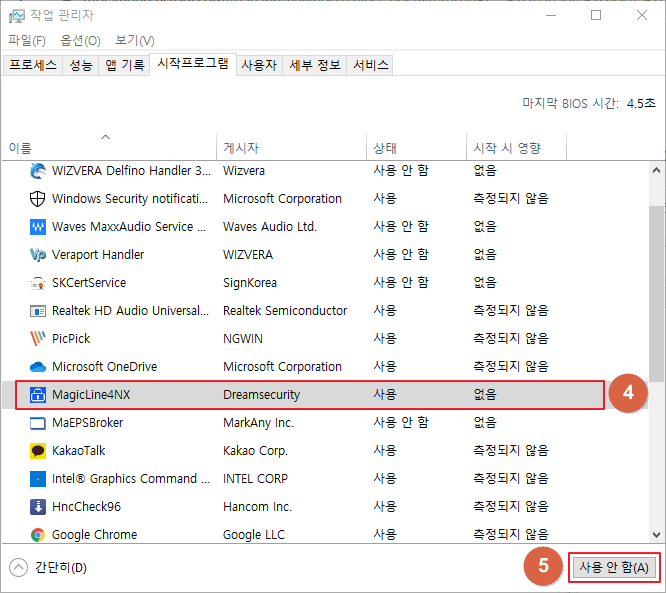This screenshot has height=593, width=666.
Task: Click the scrollbar up arrow
Action: 656,170
